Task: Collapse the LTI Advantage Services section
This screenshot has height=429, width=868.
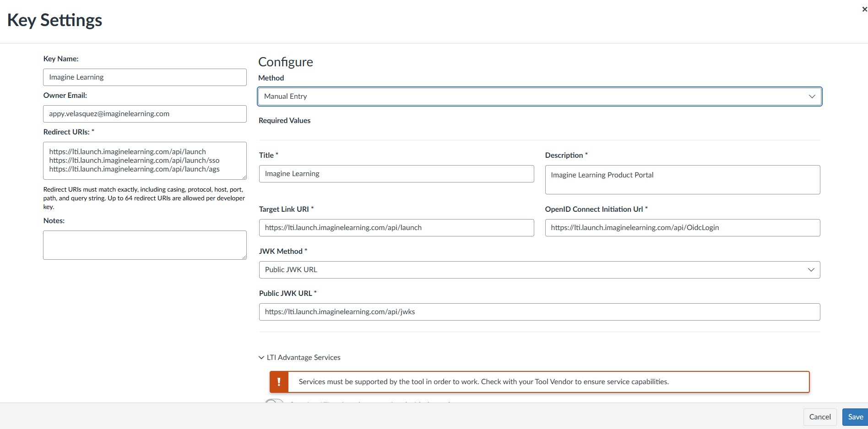Action: [x=299, y=358]
